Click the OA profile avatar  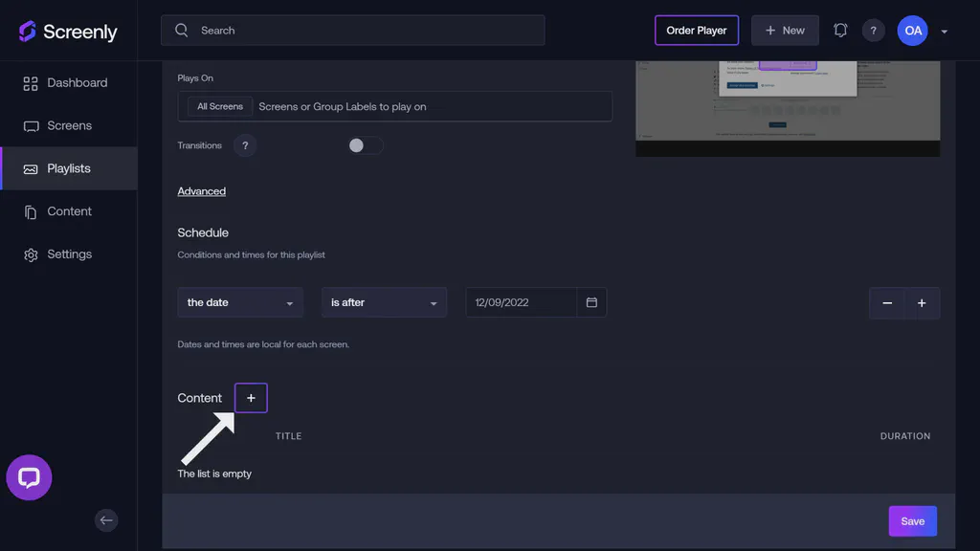click(912, 30)
